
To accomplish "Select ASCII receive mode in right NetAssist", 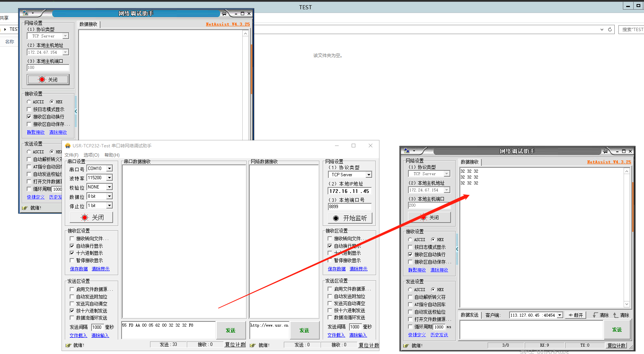I will (x=410, y=240).
